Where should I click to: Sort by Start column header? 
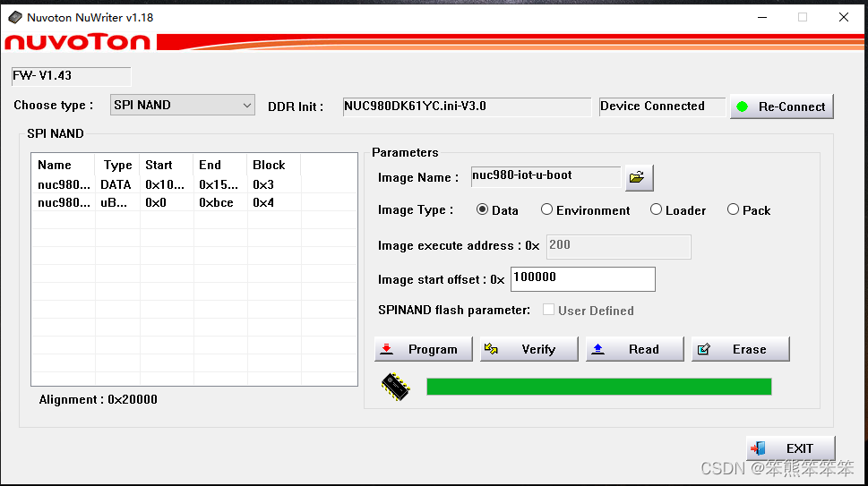click(x=166, y=165)
